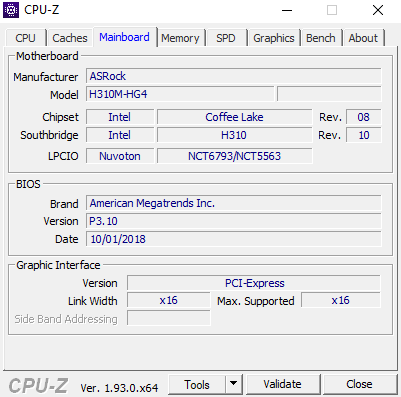Select the BIOS date 10/01/2018 field
Viewport: 401px width, 397px height.
tap(233, 239)
